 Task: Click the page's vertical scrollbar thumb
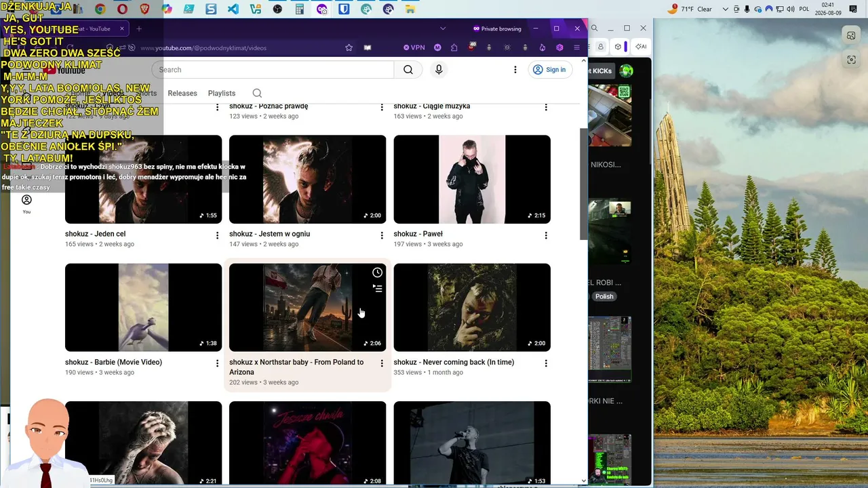[583, 183]
